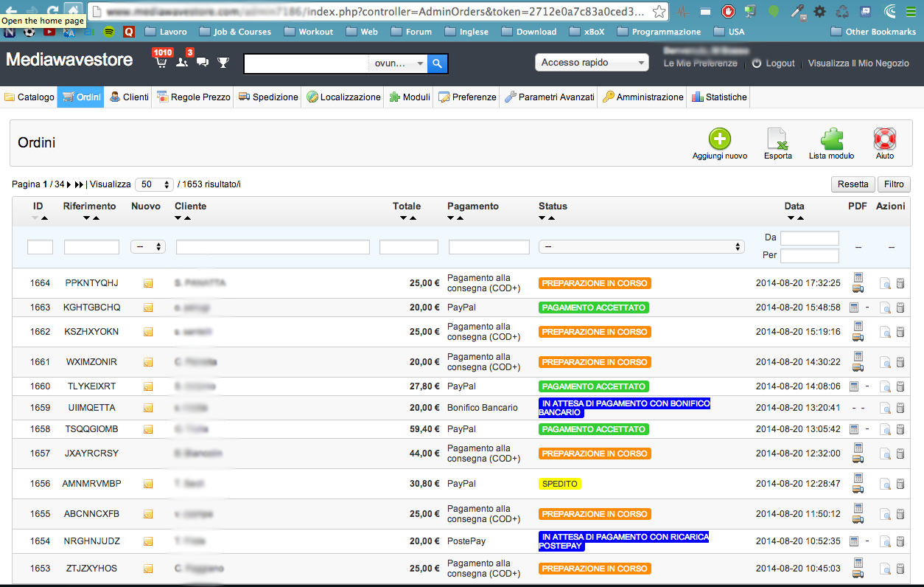Click message icon in Nuovo column for order PPKNTYQHJ
This screenshot has width=924, height=587.
click(x=148, y=283)
